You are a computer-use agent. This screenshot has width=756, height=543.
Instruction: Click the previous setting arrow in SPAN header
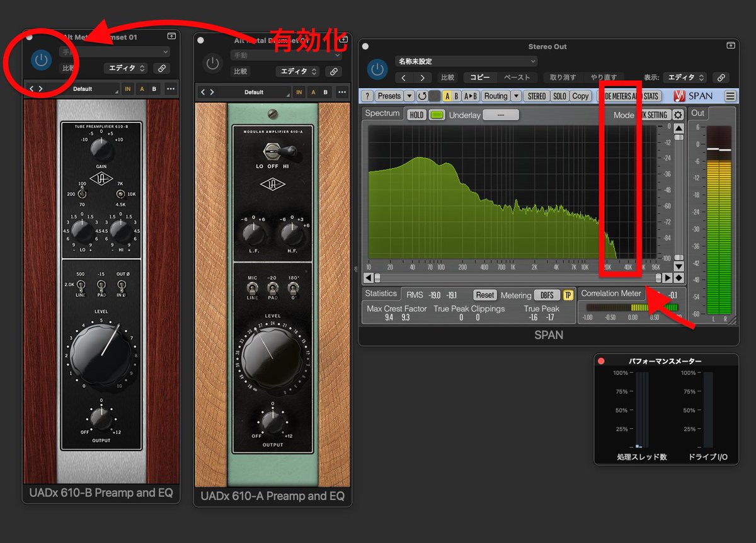pyautogui.click(x=404, y=77)
